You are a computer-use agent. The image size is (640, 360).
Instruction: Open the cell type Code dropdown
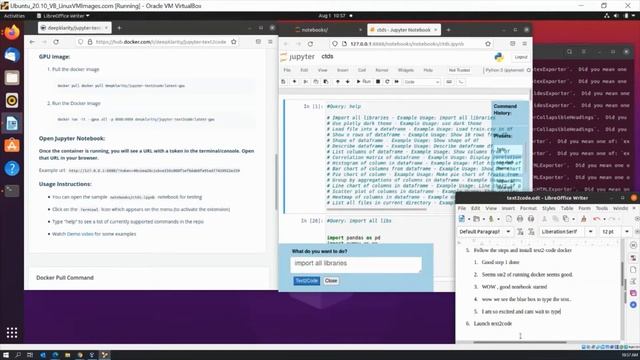point(422,82)
